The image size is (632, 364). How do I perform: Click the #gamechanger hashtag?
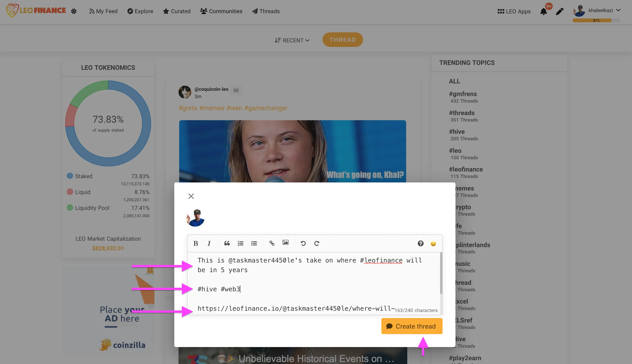(x=266, y=108)
